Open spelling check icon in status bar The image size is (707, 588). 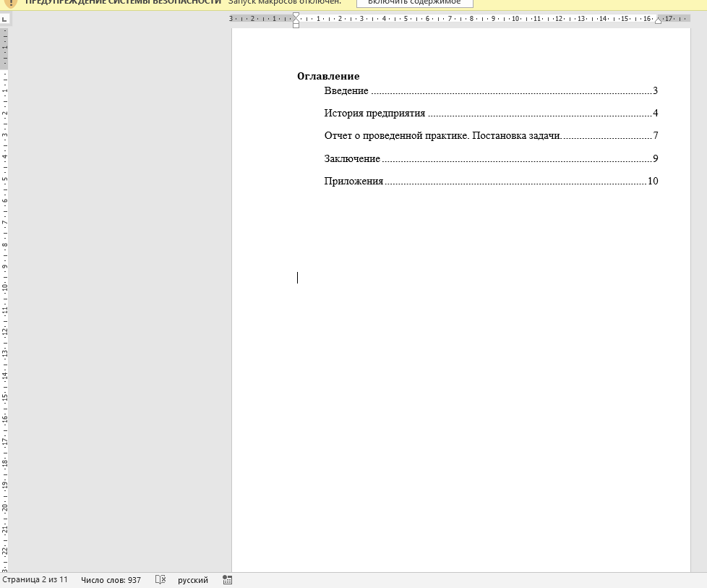coord(160,580)
